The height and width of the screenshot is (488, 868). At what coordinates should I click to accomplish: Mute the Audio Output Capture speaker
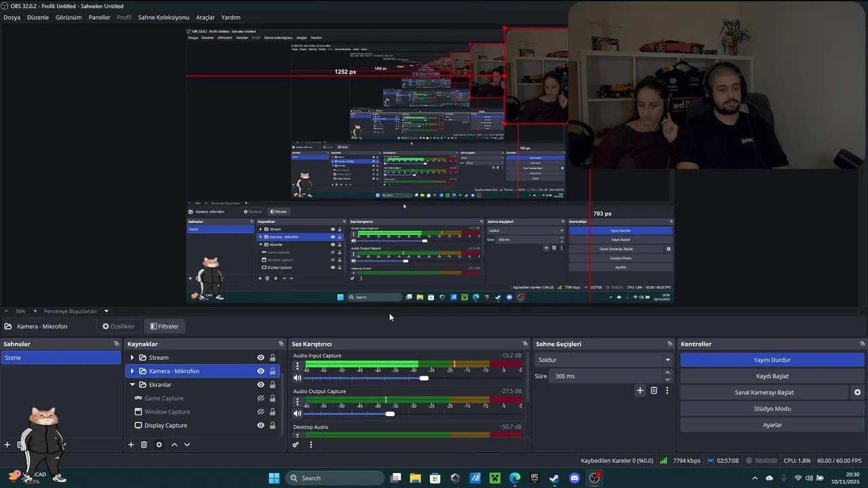pyautogui.click(x=297, y=413)
